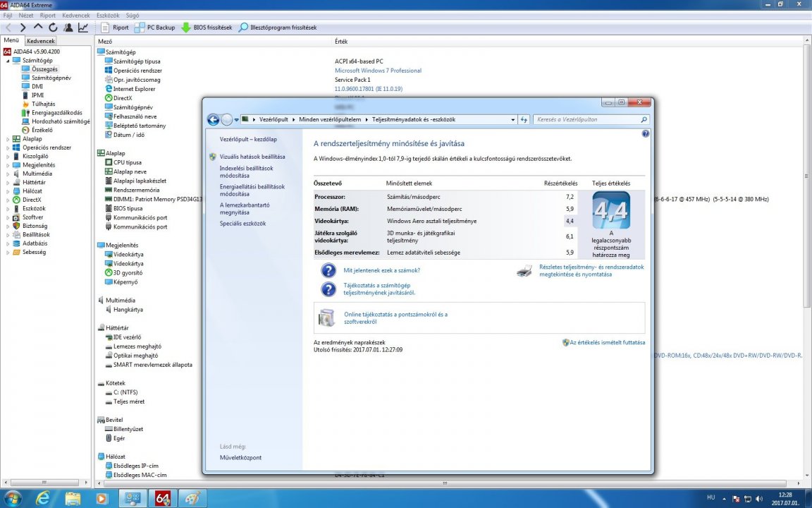Click Vezérlőpult – kezdőlap link
812x508 pixels.
248,140
